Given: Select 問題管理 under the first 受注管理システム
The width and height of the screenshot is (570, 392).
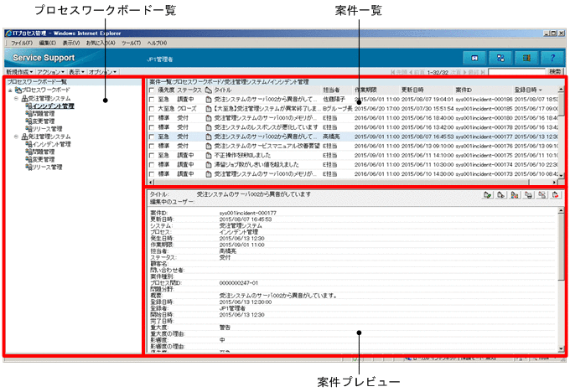Looking at the screenshot, I should (44, 114).
